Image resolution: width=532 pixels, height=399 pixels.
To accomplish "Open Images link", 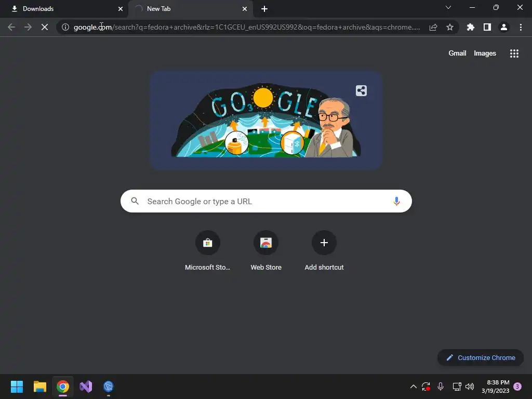I will (x=485, y=54).
